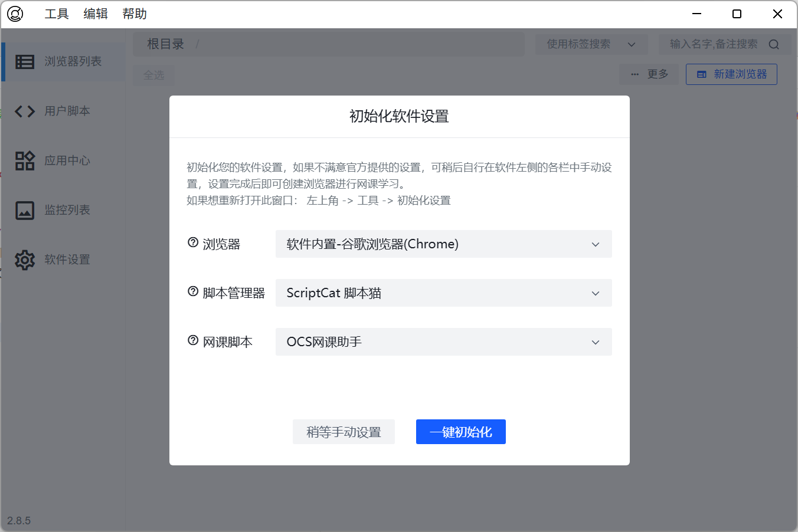
Task: Click the 用户脚本 code brackets icon
Action: click(x=25, y=111)
